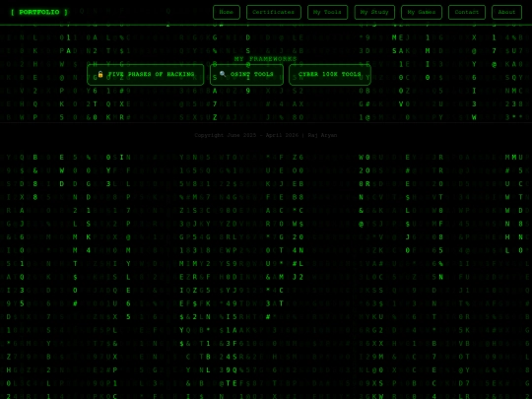Open Cyber 100K Tools framework
The image size is (532, 399).
pyautogui.click(x=330, y=74)
